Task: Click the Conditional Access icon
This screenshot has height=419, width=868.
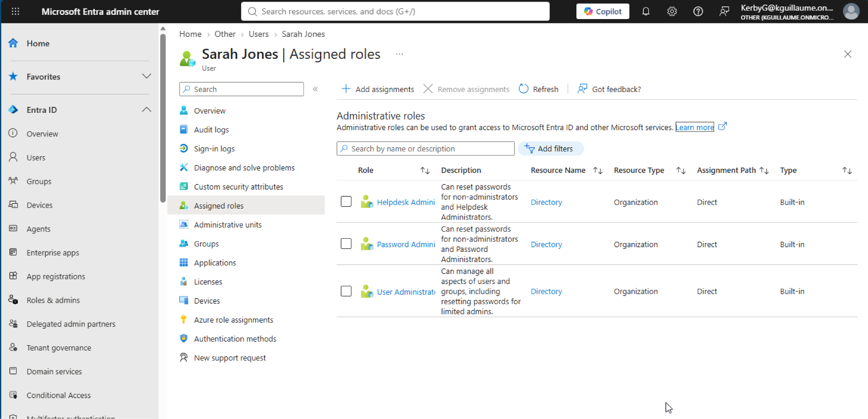Action: 13,395
